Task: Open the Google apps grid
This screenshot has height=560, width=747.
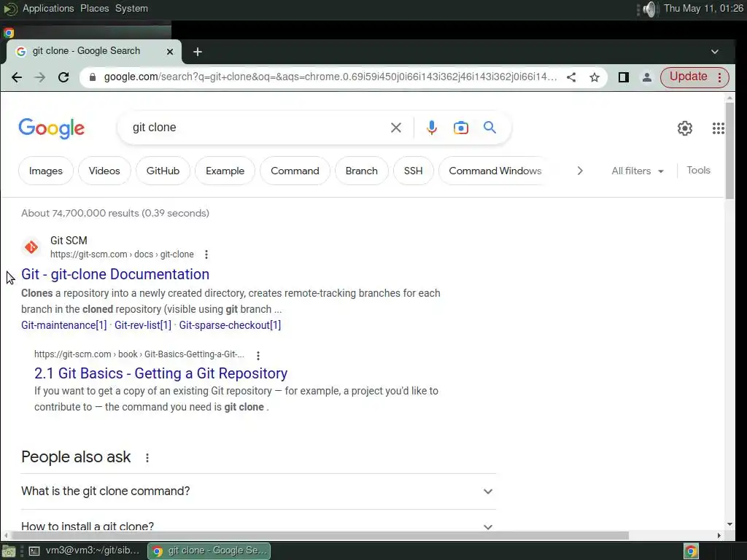Action: tap(719, 128)
